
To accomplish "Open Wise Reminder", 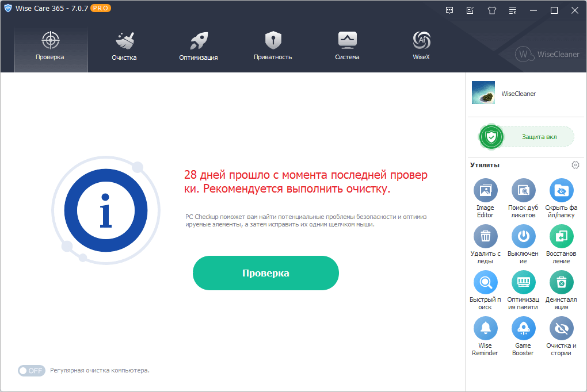I will tap(485, 329).
